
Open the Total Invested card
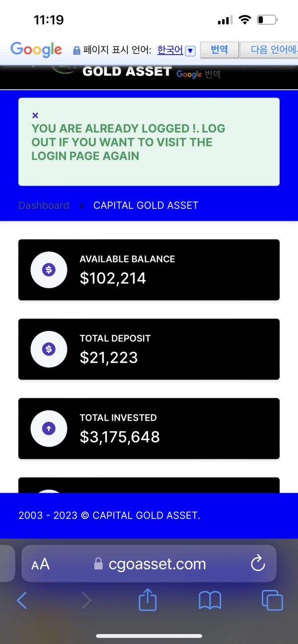click(149, 429)
